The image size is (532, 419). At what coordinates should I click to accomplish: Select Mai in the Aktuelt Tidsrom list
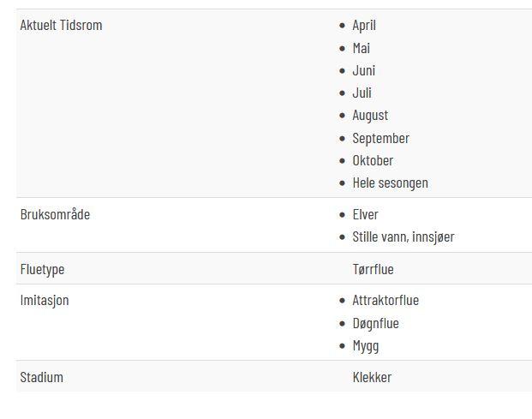362,48
